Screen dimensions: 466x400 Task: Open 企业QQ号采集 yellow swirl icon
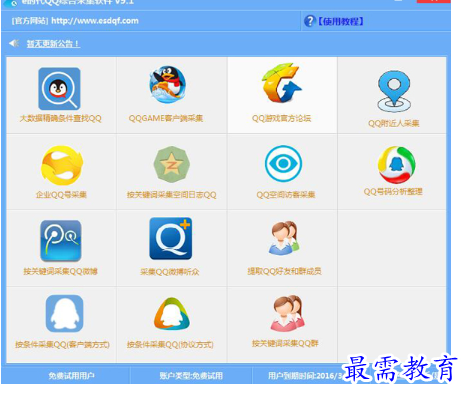[62, 165]
